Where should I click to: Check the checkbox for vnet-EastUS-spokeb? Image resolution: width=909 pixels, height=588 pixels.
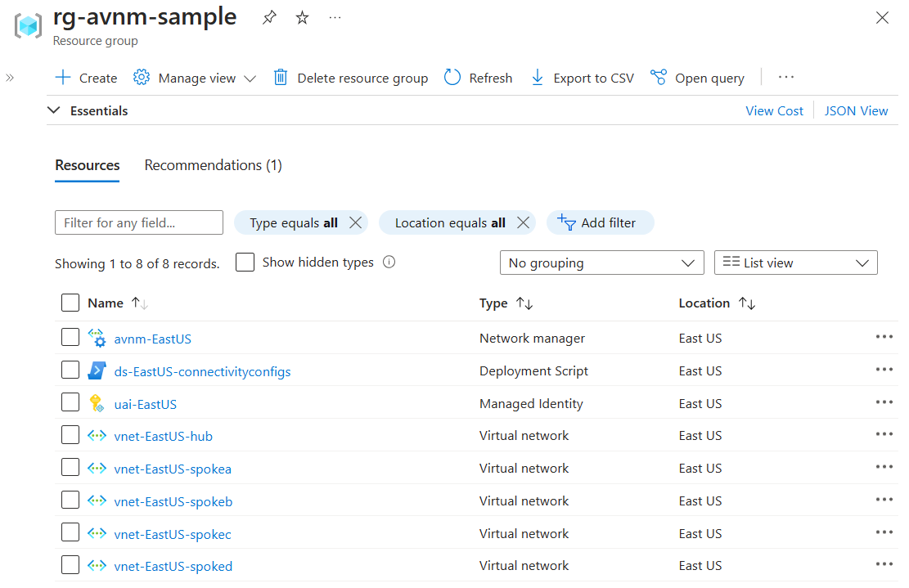pos(70,500)
